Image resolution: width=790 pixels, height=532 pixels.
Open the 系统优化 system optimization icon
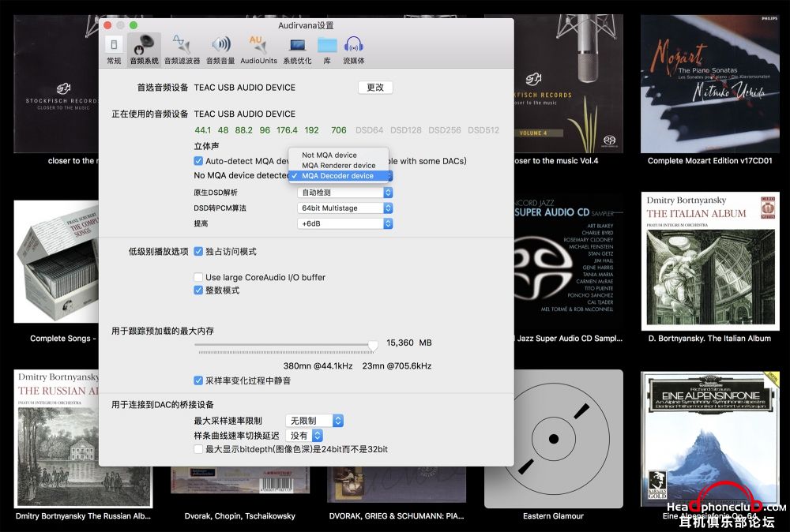click(297, 49)
